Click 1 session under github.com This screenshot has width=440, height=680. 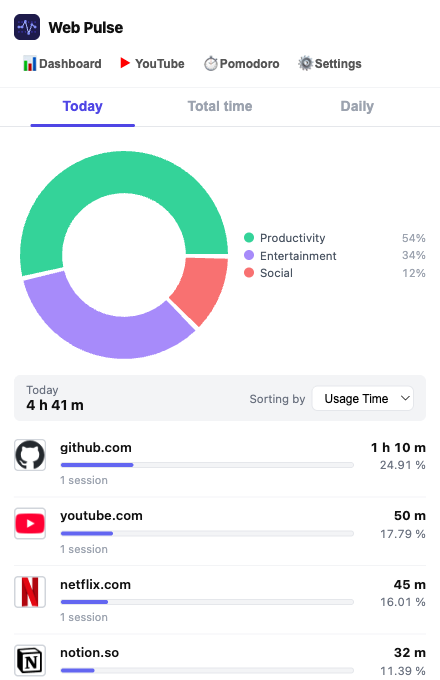coord(84,481)
